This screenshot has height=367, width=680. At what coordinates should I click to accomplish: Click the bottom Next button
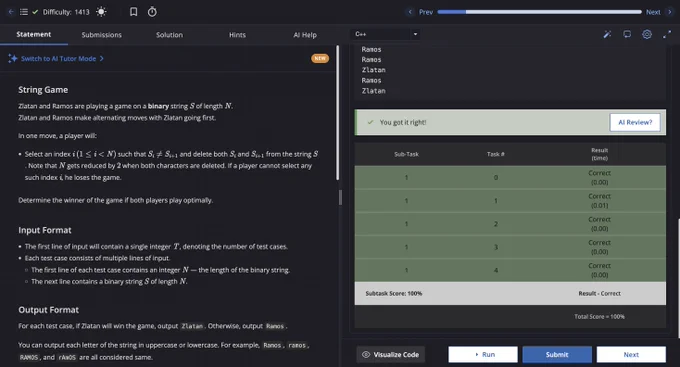coord(631,354)
